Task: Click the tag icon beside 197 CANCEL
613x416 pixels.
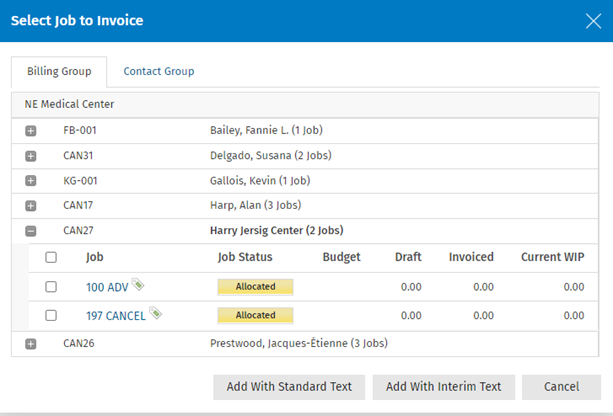Action: coord(155,313)
